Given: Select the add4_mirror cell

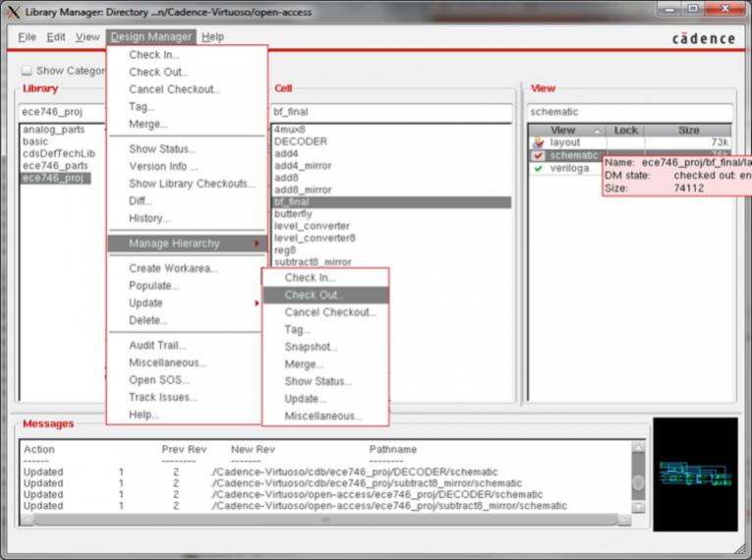Looking at the screenshot, I should (x=303, y=166).
